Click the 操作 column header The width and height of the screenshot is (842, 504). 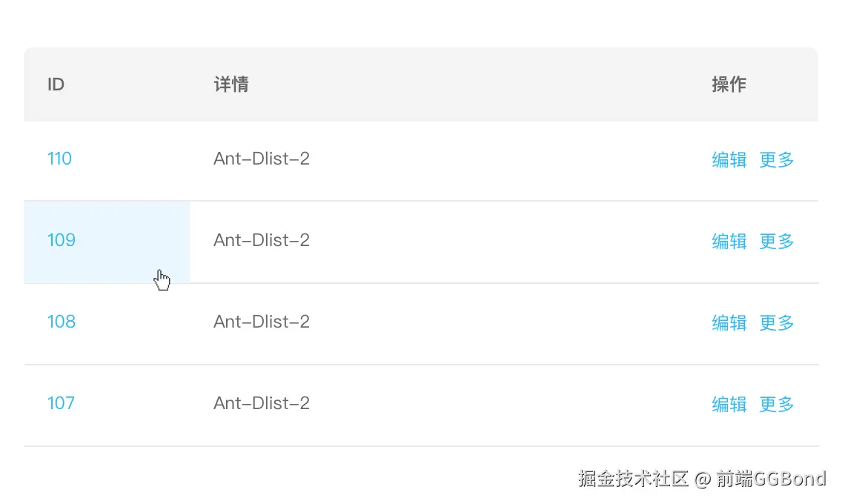click(729, 84)
